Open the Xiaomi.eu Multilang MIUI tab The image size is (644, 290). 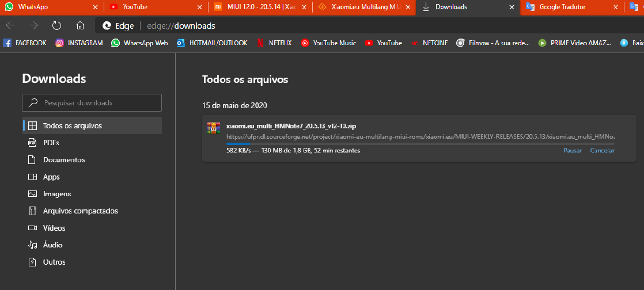364,7
